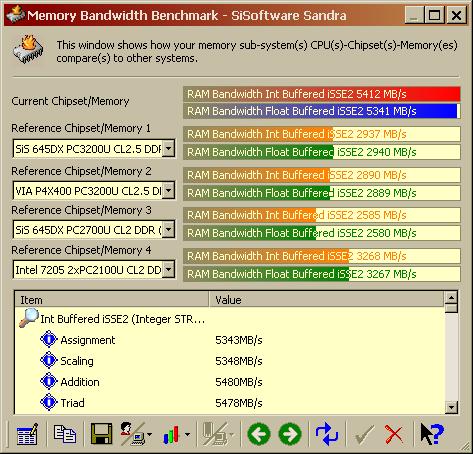
Task: Click the floppy disk save icon
Action: (101, 434)
